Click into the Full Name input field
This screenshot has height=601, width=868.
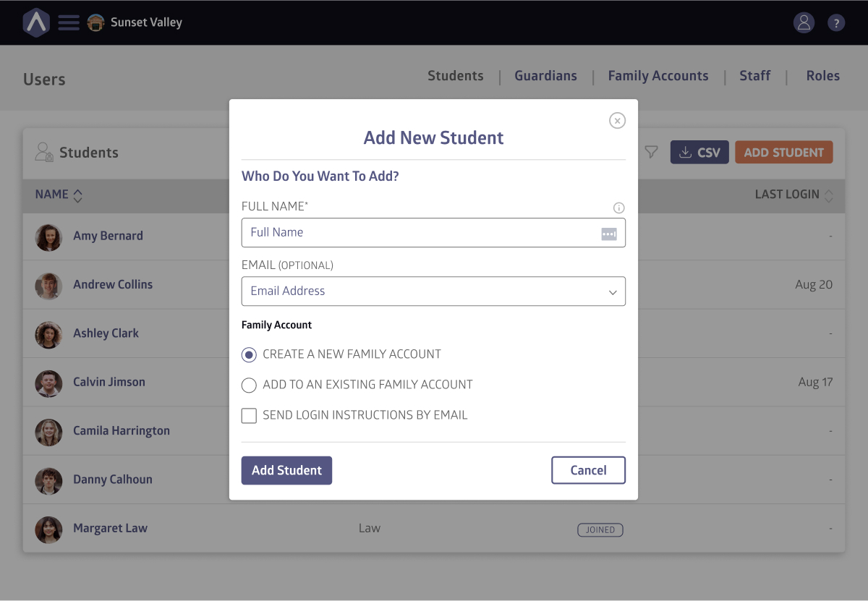pos(420,233)
